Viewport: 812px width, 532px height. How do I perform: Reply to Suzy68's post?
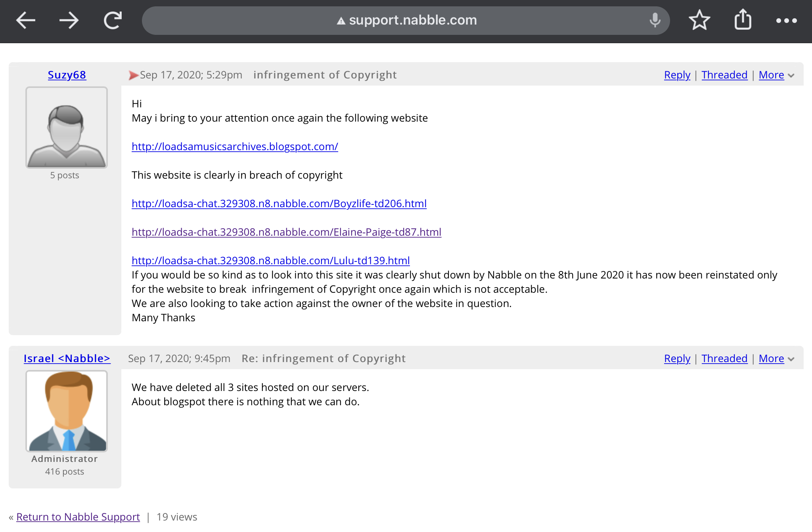pos(677,75)
